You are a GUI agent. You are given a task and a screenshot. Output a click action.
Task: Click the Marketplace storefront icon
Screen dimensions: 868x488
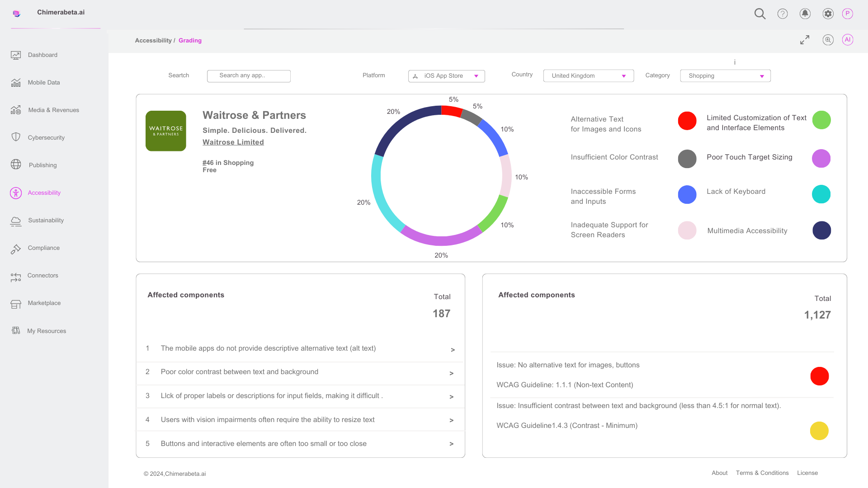16,304
